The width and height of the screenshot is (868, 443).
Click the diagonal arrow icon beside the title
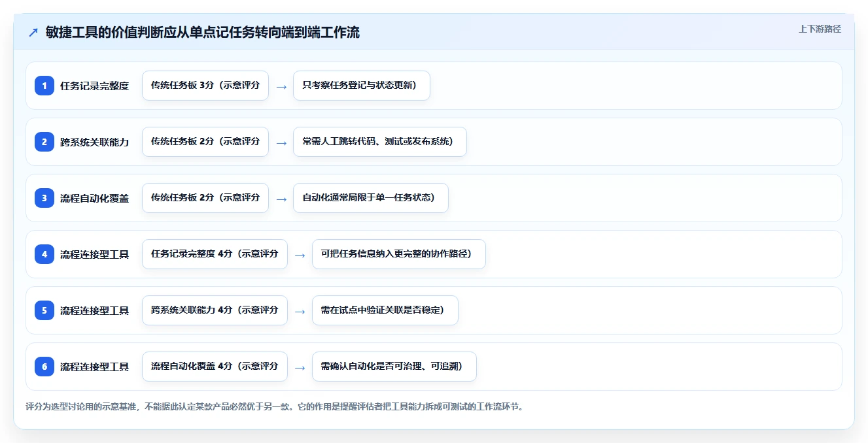pyautogui.click(x=33, y=33)
